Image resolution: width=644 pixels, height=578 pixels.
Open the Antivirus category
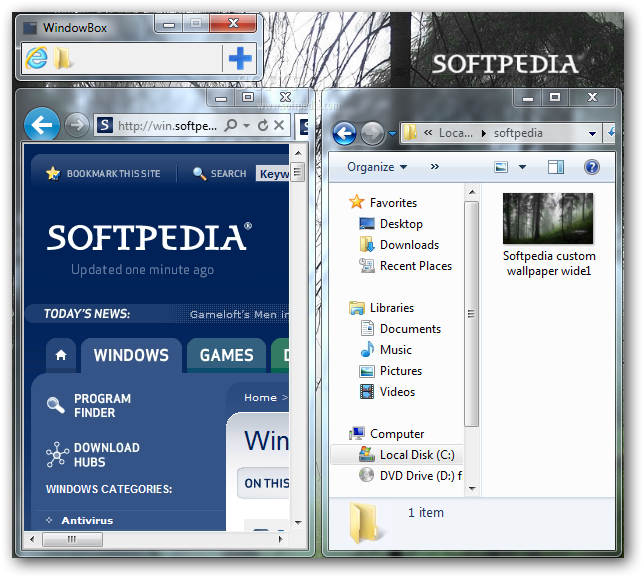pyautogui.click(x=87, y=520)
